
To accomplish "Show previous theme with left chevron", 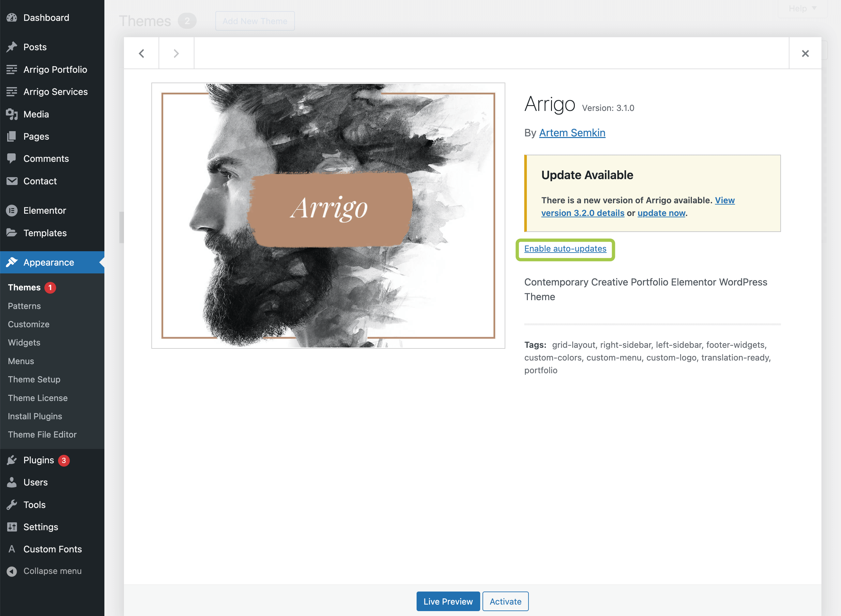I will (x=141, y=53).
